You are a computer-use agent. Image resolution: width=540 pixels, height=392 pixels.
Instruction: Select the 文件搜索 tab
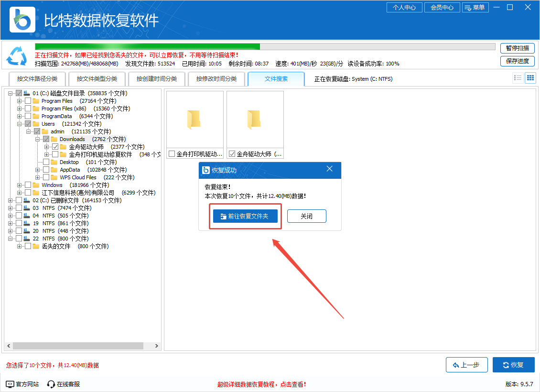pyautogui.click(x=276, y=79)
